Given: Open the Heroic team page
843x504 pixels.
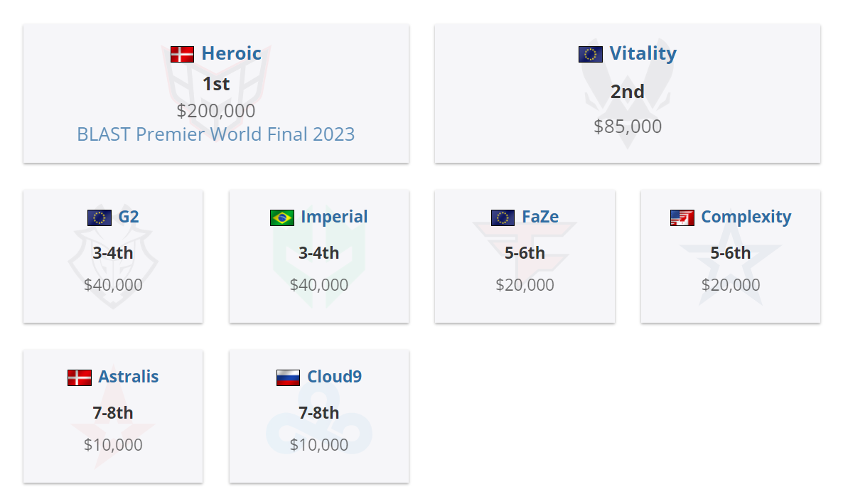Looking at the screenshot, I should 232,53.
